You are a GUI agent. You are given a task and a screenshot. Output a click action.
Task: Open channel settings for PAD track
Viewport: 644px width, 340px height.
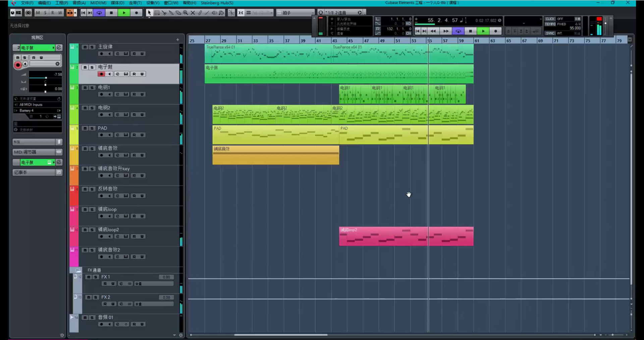coord(117,135)
